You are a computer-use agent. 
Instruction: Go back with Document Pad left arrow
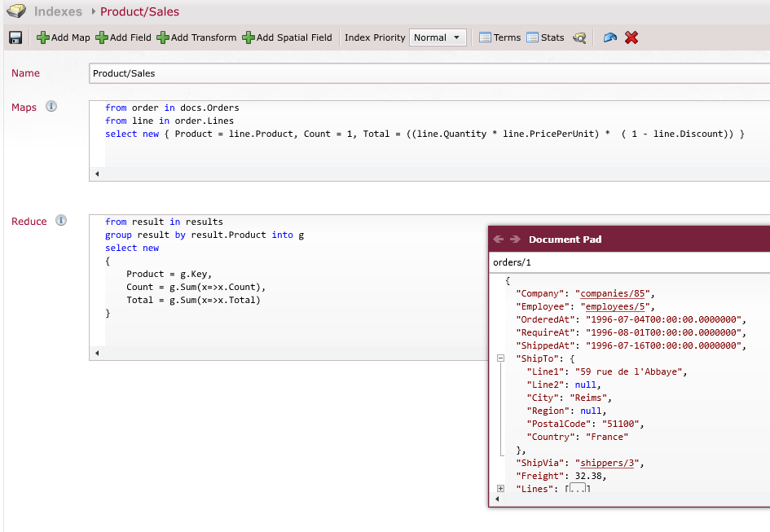(x=499, y=240)
